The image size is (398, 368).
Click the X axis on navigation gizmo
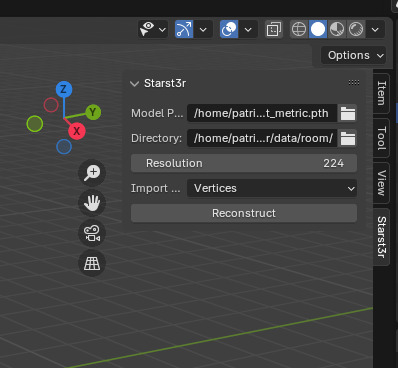[77, 131]
